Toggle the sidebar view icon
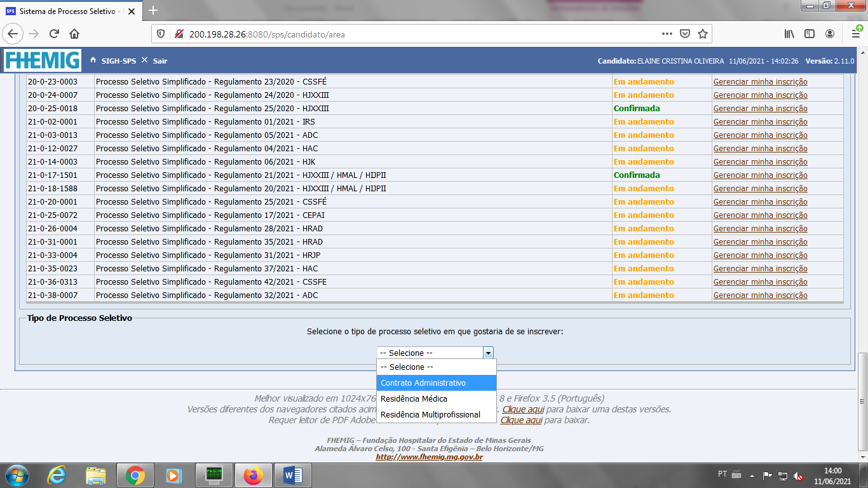 [x=810, y=34]
